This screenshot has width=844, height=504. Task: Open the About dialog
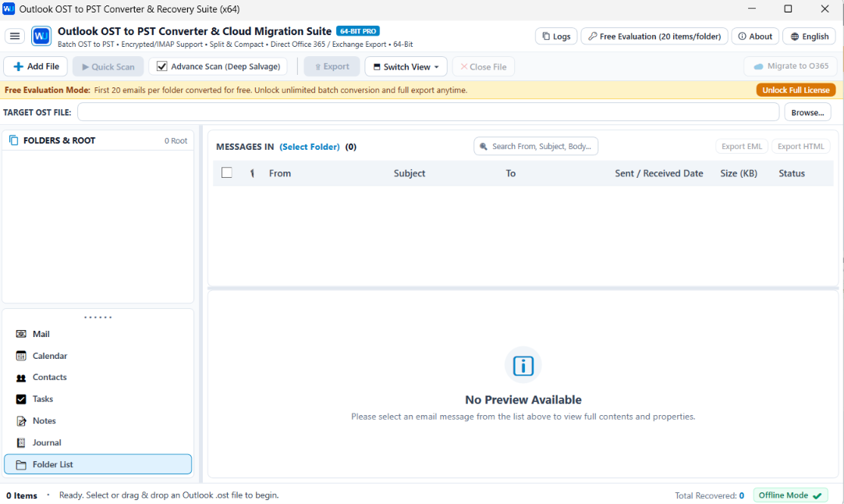coord(755,36)
